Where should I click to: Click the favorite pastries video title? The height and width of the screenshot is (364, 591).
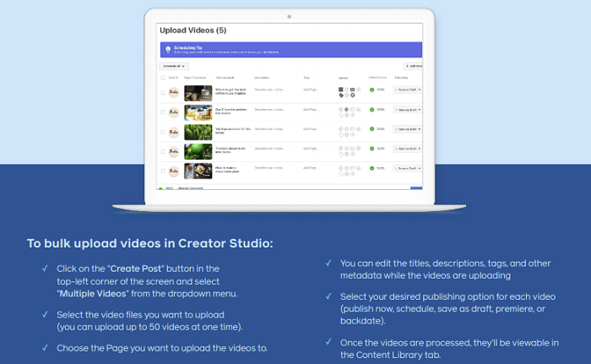tap(230, 111)
